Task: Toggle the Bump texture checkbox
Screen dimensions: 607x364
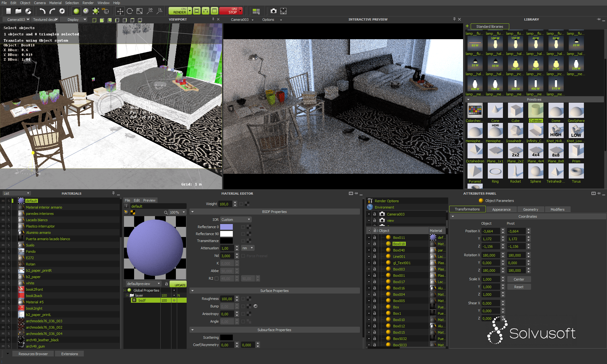Action: coord(243,306)
